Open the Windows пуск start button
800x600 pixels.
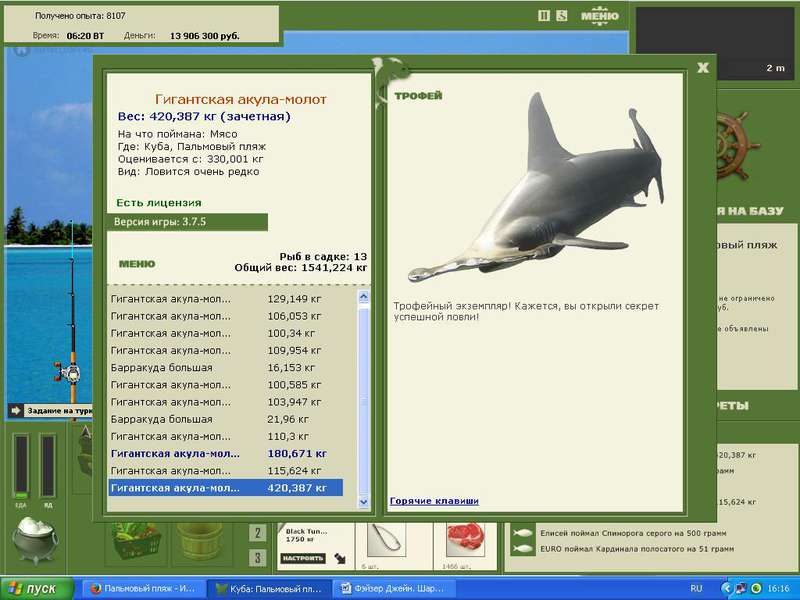point(37,589)
